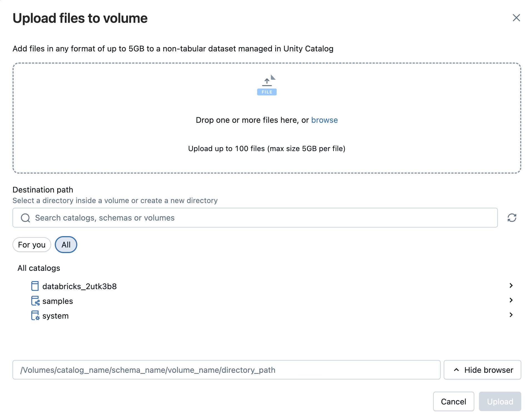Viewport: 531px width, 420px height.
Task: Select the All filter pill
Action: point(66,244)
